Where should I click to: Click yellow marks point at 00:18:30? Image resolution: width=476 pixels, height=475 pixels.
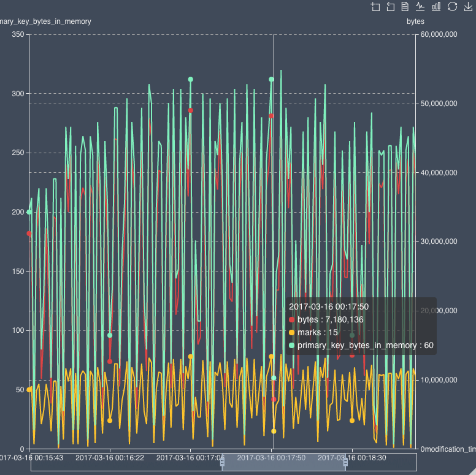coord(352,420)
